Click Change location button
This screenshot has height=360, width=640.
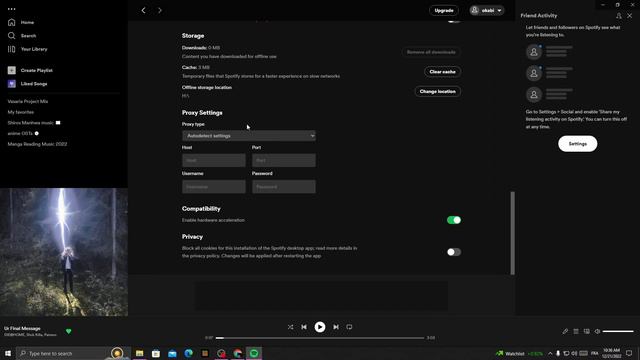(x=438, y=91)
